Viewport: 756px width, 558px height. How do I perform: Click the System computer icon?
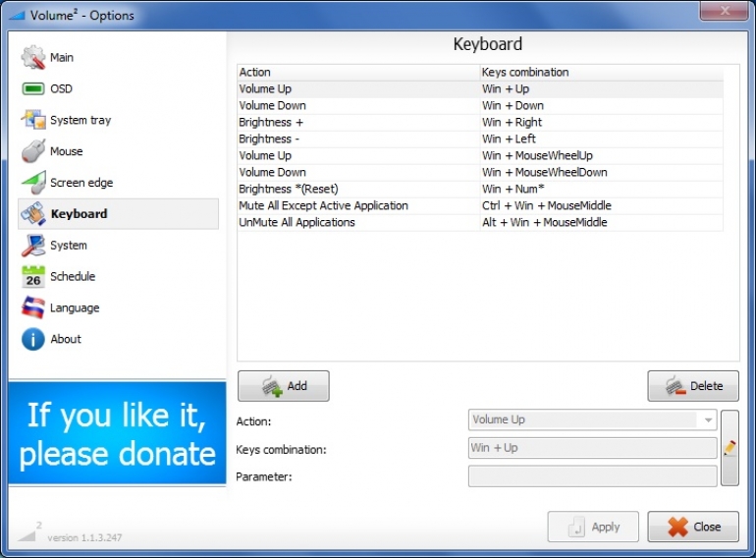[x=32, y=245]
